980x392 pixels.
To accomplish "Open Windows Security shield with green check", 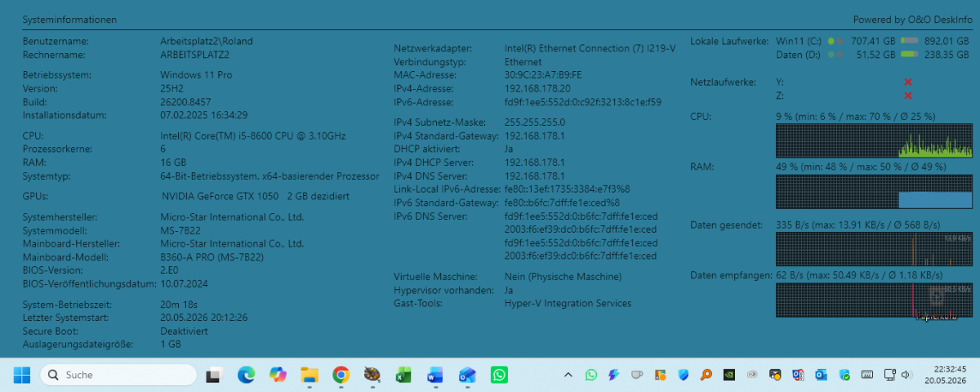I will pyautogui.click(x=845, y=375).
